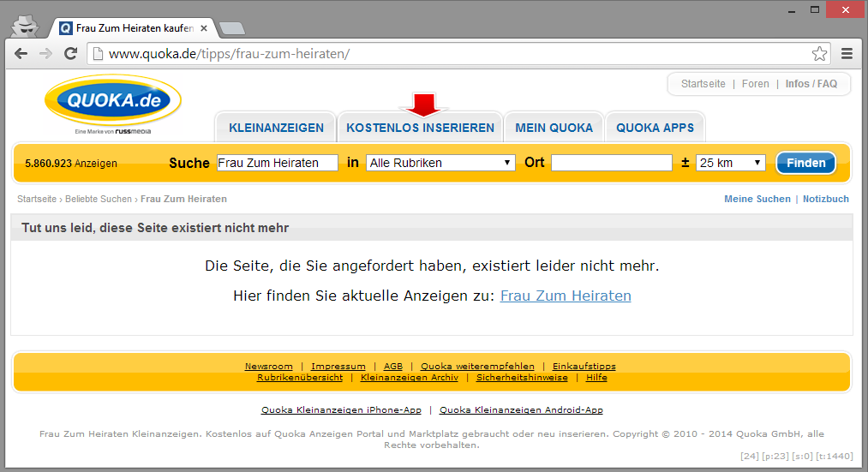Screen dimensions: 868x472
Task: Open a new browser tab
Action: (231, 28)
